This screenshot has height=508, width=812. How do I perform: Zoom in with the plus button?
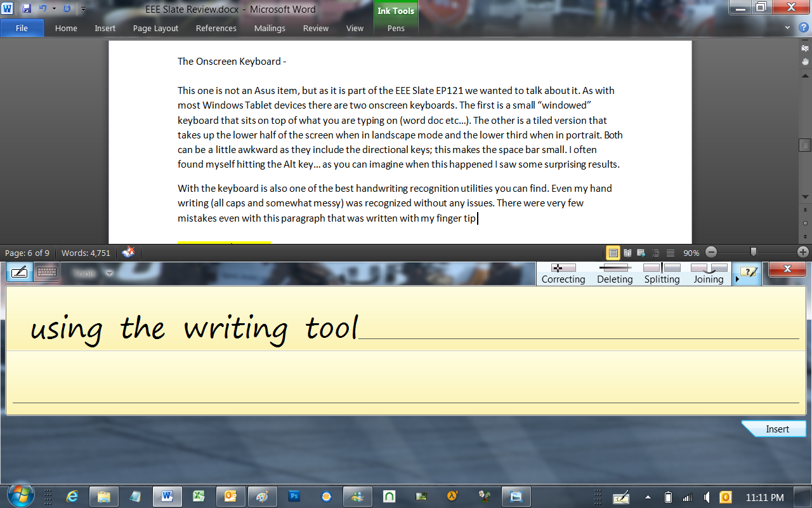point(803,252)
